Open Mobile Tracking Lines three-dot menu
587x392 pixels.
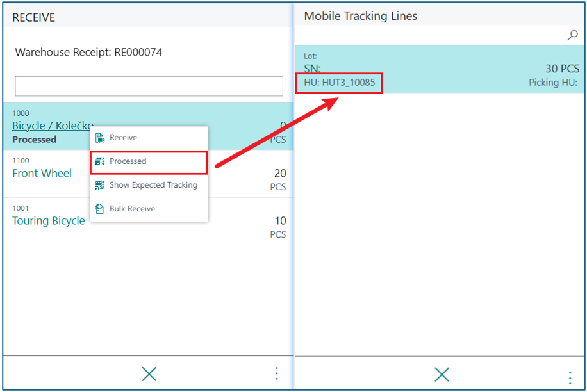(x=570, y=376)
